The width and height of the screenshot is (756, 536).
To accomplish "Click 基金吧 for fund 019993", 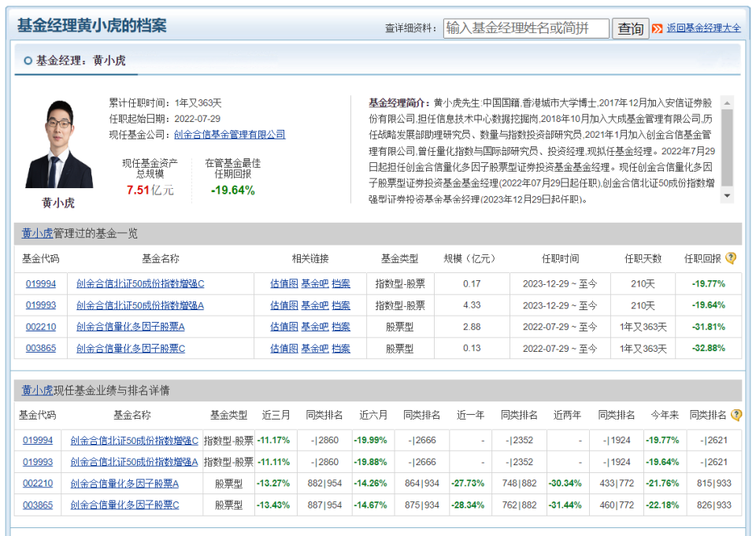I will tap(315, 305).
